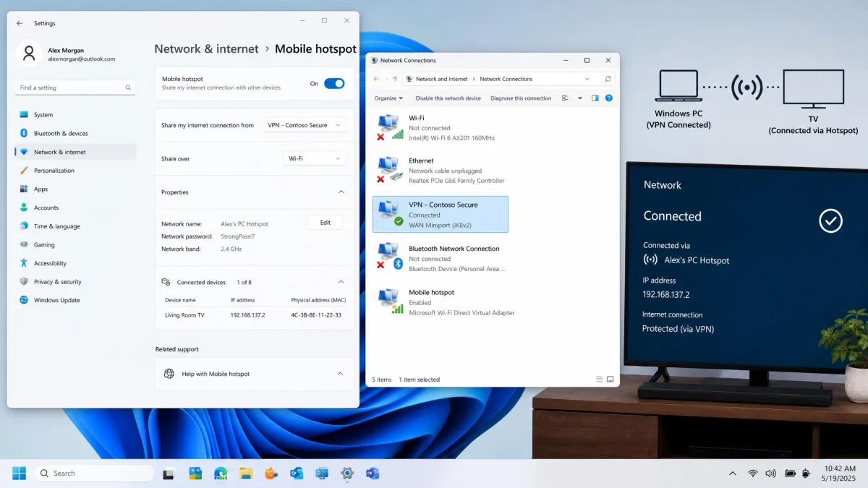Open Windows Update page
This screenshot has height=488, width=868.
[75, 300]
